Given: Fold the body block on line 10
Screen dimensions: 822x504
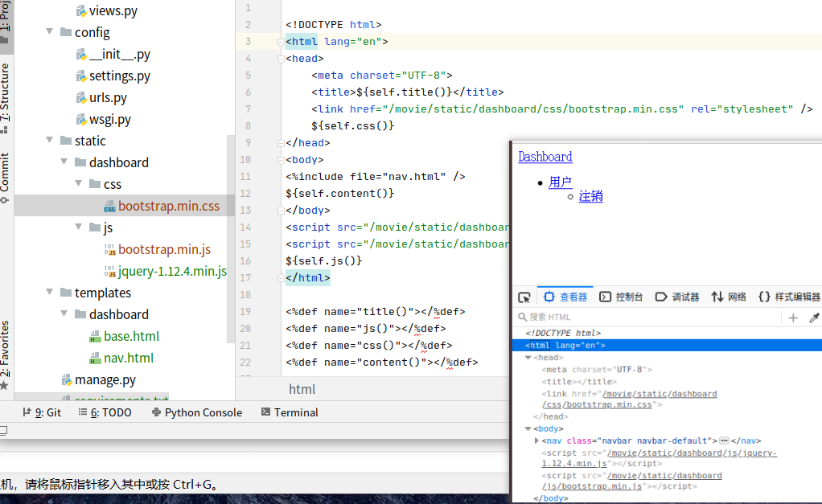Looking at the screenshot, I should click(281, 160).
